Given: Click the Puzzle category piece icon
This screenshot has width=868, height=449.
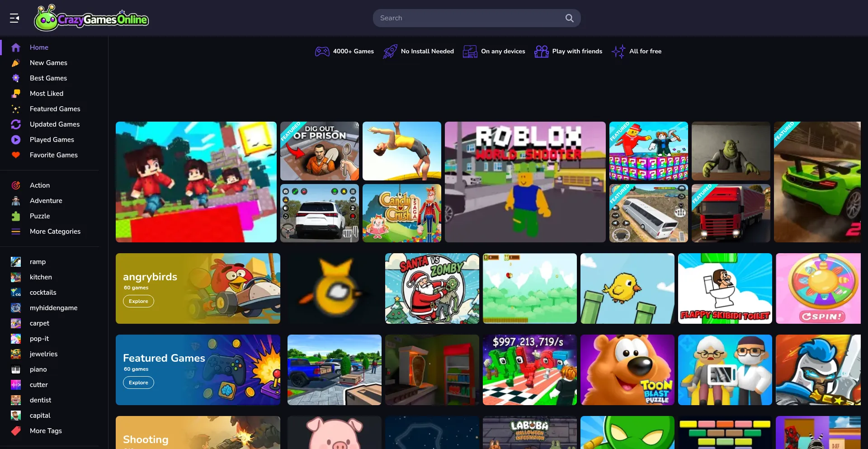Looking at the screenshot, I should pyautogui.click(x=16, y=216).
